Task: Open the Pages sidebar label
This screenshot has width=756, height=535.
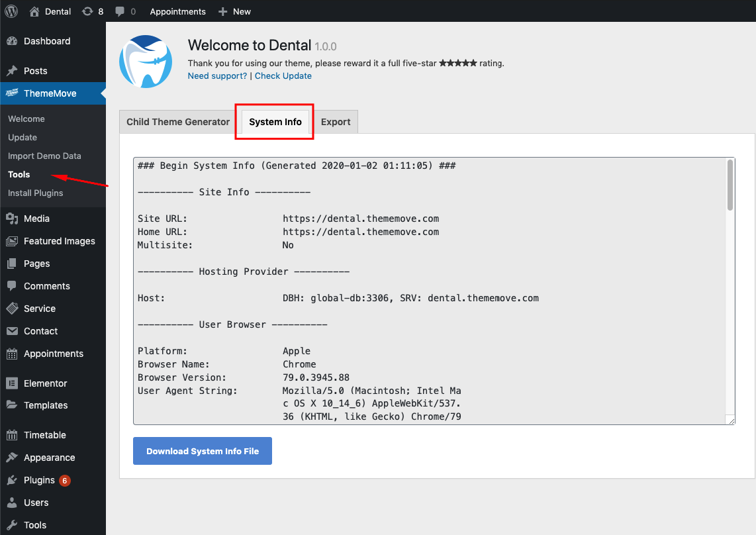Action: click(x=36, y=264)
